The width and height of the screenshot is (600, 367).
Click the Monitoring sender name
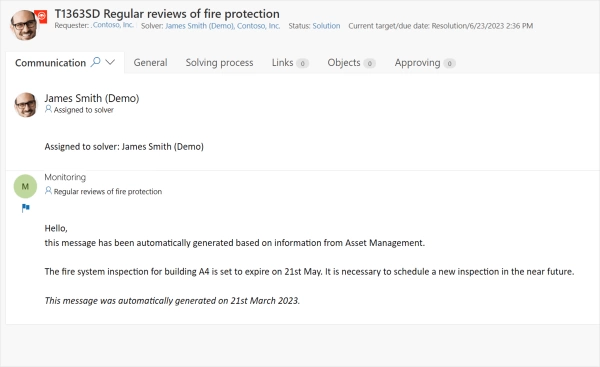[x=65, y=177]
